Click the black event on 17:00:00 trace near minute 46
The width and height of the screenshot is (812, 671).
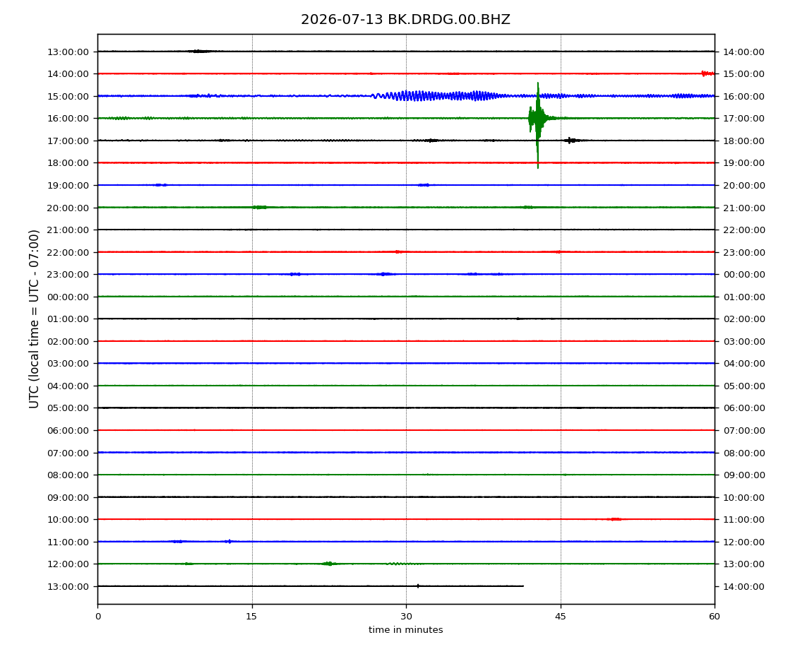571,141
